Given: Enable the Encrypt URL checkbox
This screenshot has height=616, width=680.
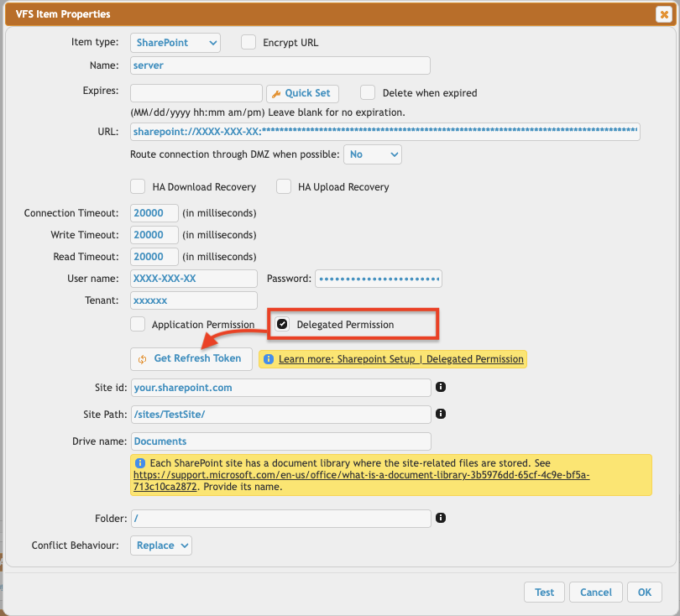Looking at the screenshot, I should click(248, 43).
